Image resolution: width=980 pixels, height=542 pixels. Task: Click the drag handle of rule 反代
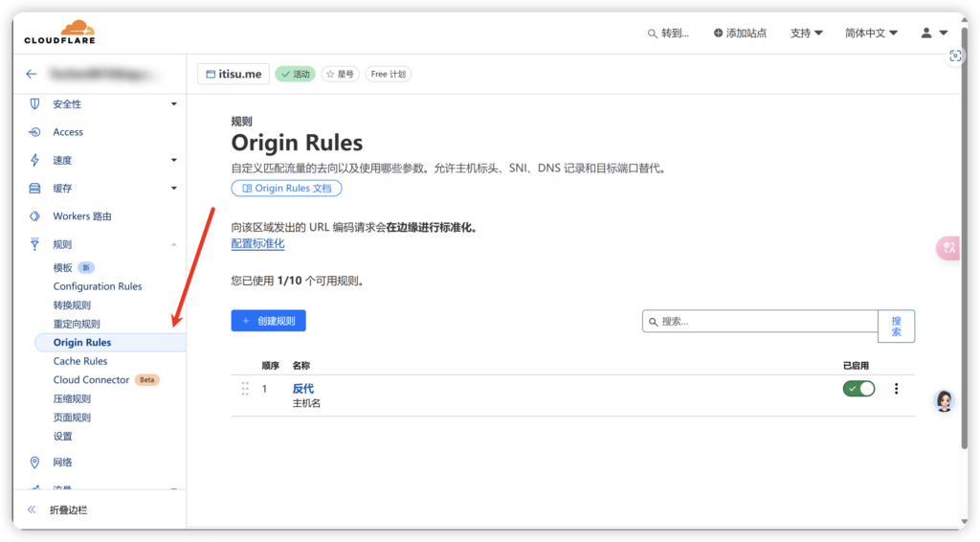click(245, 389)
